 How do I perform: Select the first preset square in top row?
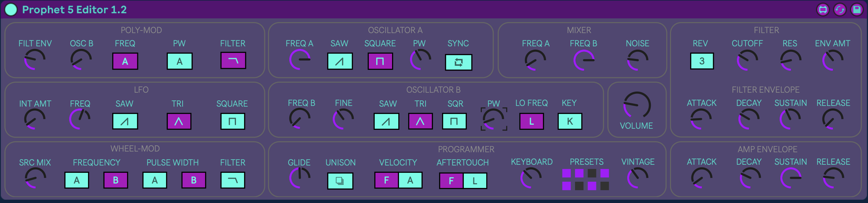tap(567, 173)
